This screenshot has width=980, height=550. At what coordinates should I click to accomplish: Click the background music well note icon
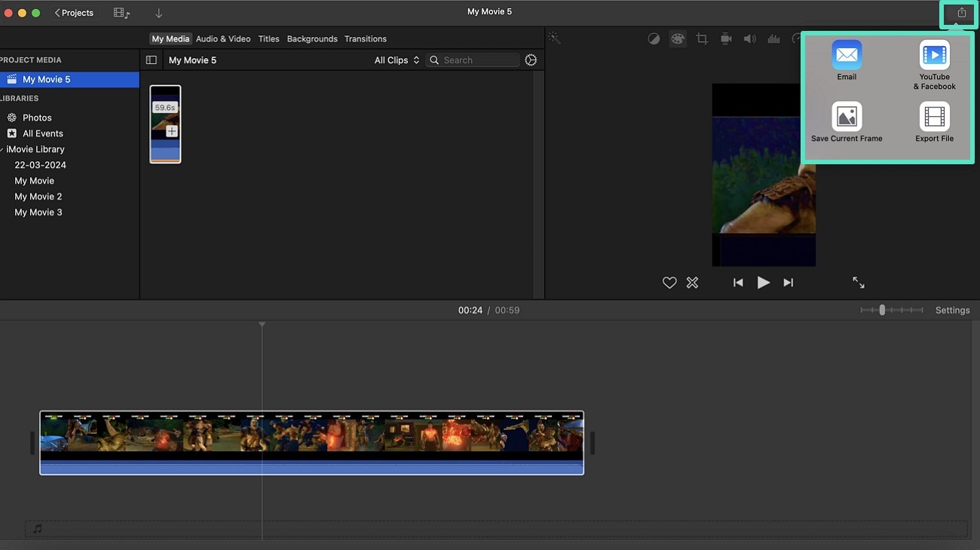[x=38, y=529]
